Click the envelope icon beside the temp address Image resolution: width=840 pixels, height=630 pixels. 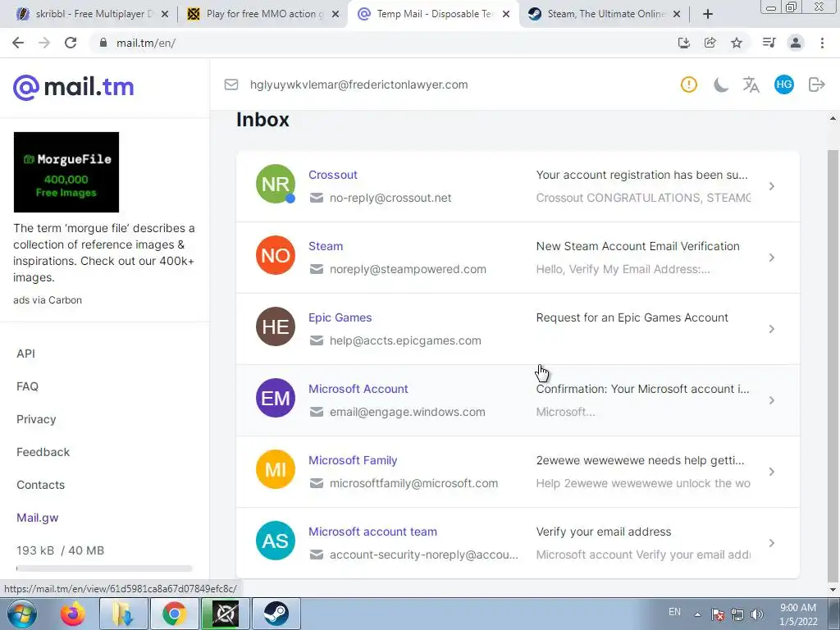pos(231,84)
